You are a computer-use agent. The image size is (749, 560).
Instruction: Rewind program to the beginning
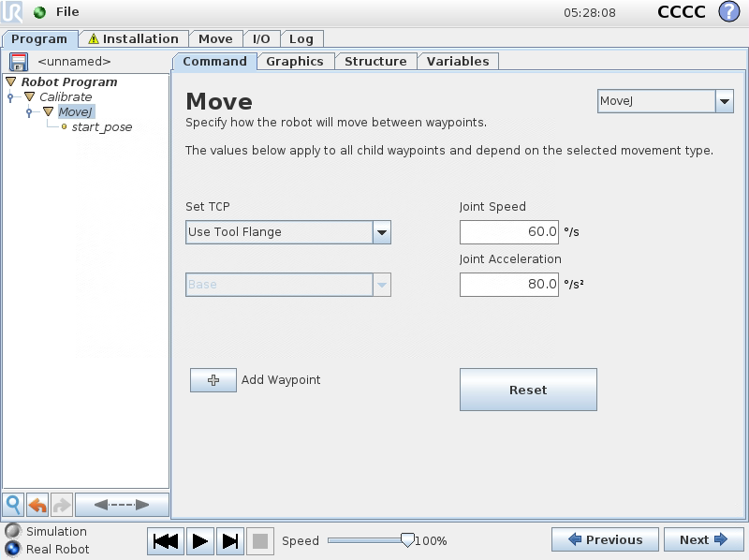click(166, 541)
